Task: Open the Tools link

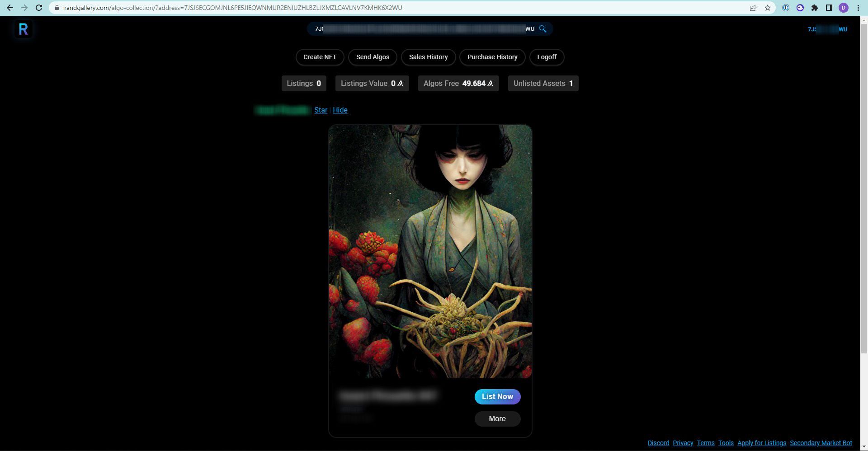Action: tap(726, 443)
